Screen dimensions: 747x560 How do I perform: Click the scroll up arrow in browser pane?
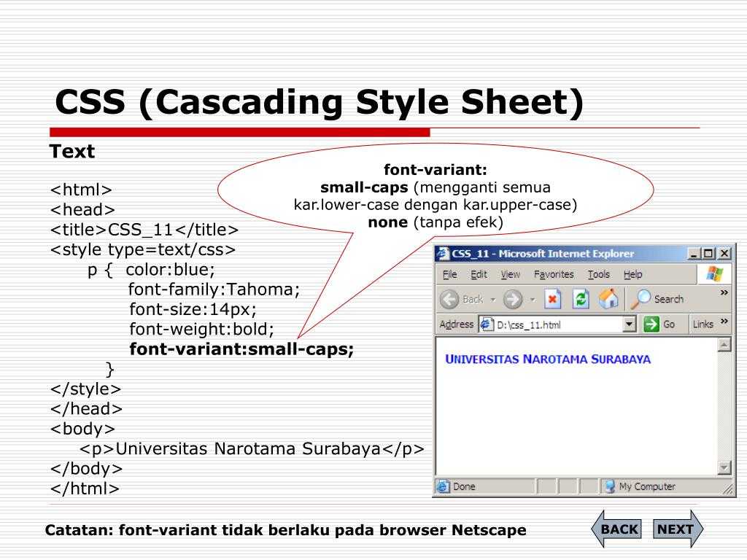[724, 345]
